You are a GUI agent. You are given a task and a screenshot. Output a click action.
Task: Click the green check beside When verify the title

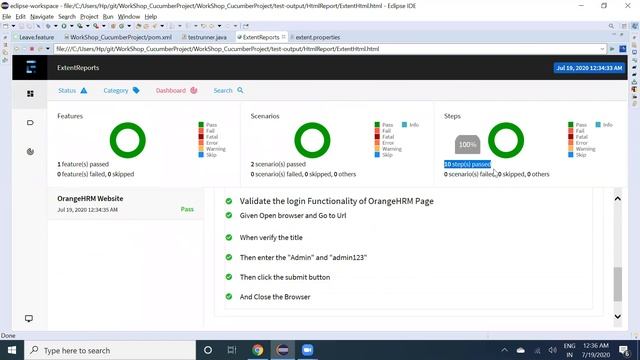point(229,237)
